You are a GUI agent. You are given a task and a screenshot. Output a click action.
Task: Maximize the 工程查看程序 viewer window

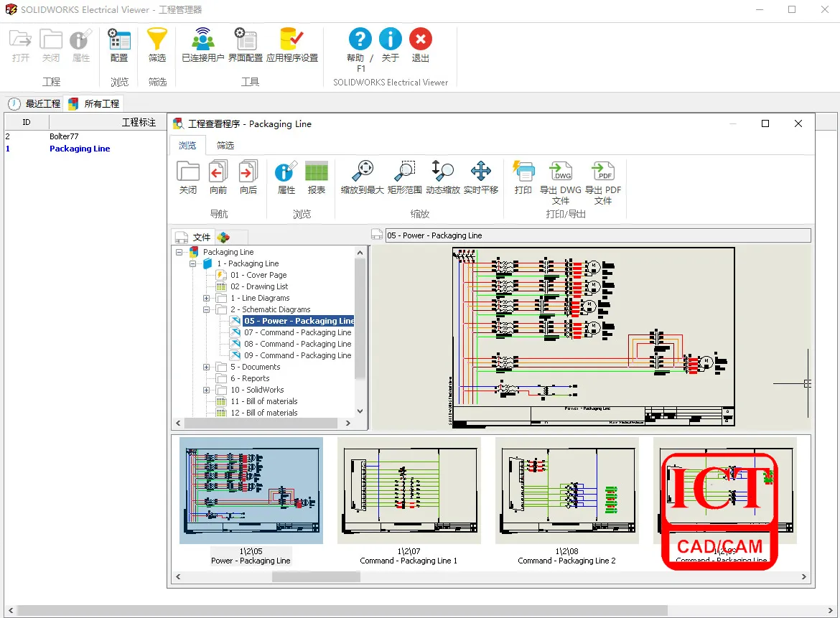(765, 123)
